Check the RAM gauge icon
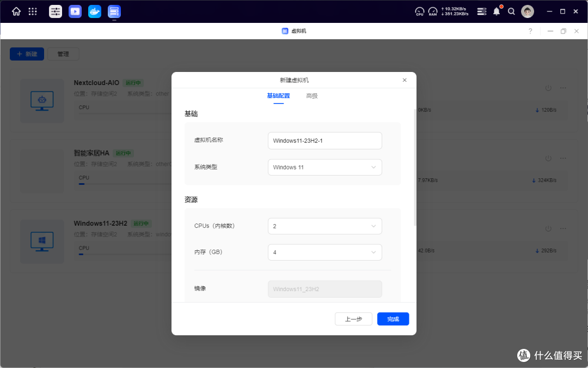The width and height of the screenshot is (588, 368). pyautogui.click(x=433, y=11)
